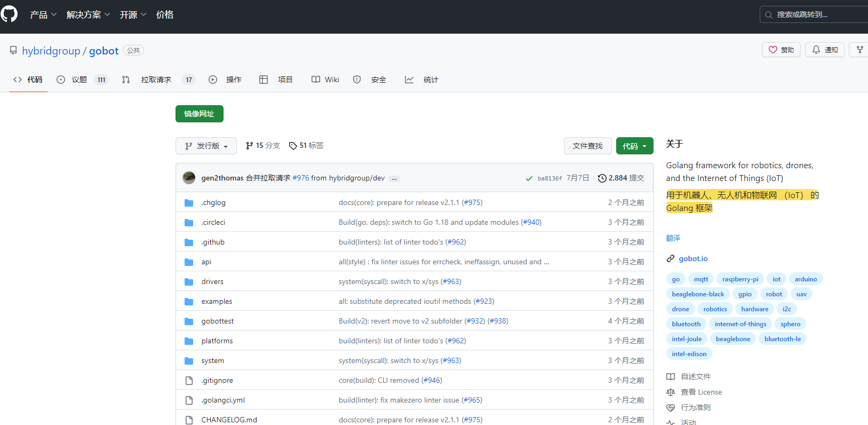Open the gobot repository link
Viewport: 868px width, 425px height.
point(103,51)
